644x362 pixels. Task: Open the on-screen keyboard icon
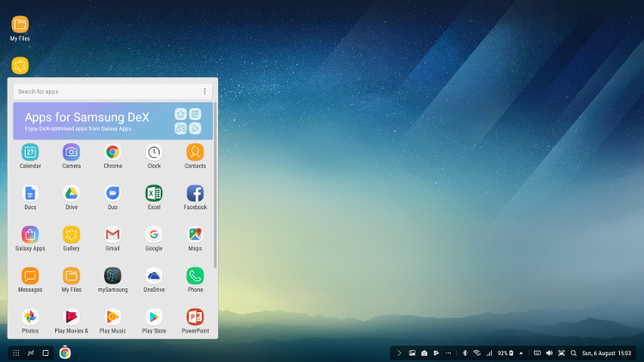pos(538,353)
